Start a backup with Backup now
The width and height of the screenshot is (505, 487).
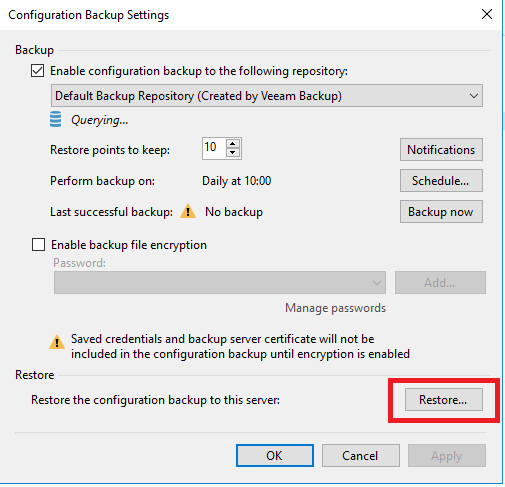[x=441, y=212]
